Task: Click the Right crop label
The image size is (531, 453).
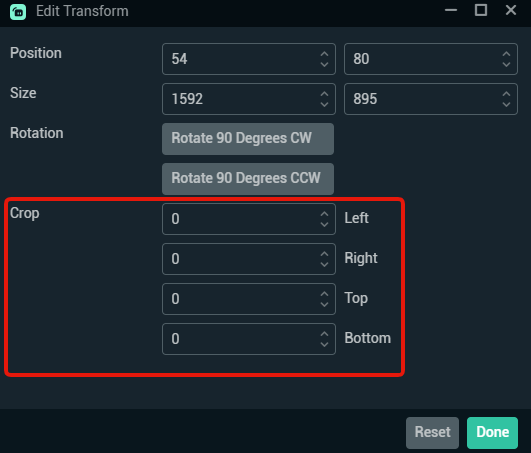Action: (x=361, y=258)
